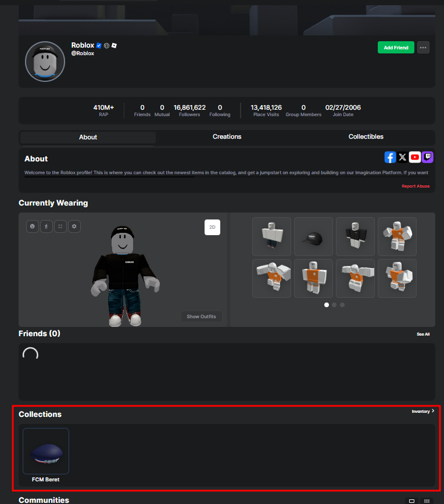Open the Facebook social link icon

[390, 157]
